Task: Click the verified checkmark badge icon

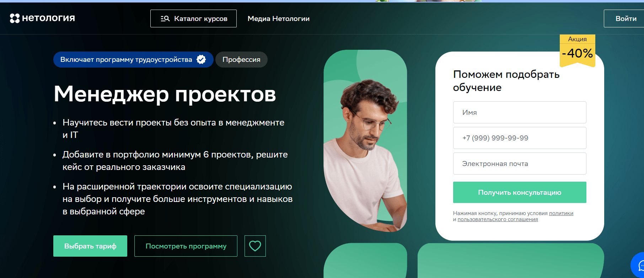Action: click(201, 59)
